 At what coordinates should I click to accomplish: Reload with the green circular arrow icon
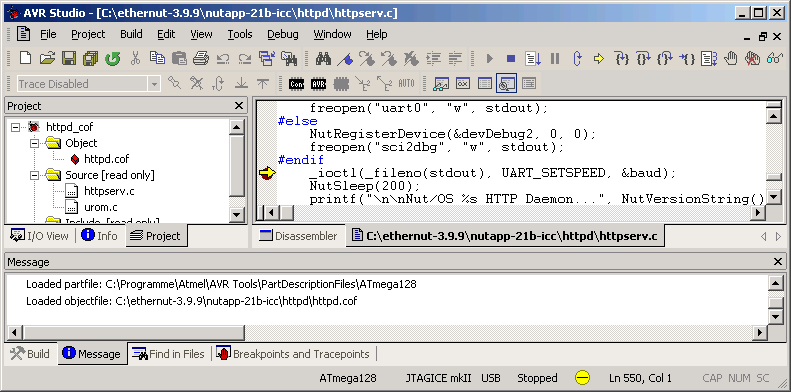[x=112, y=59]
